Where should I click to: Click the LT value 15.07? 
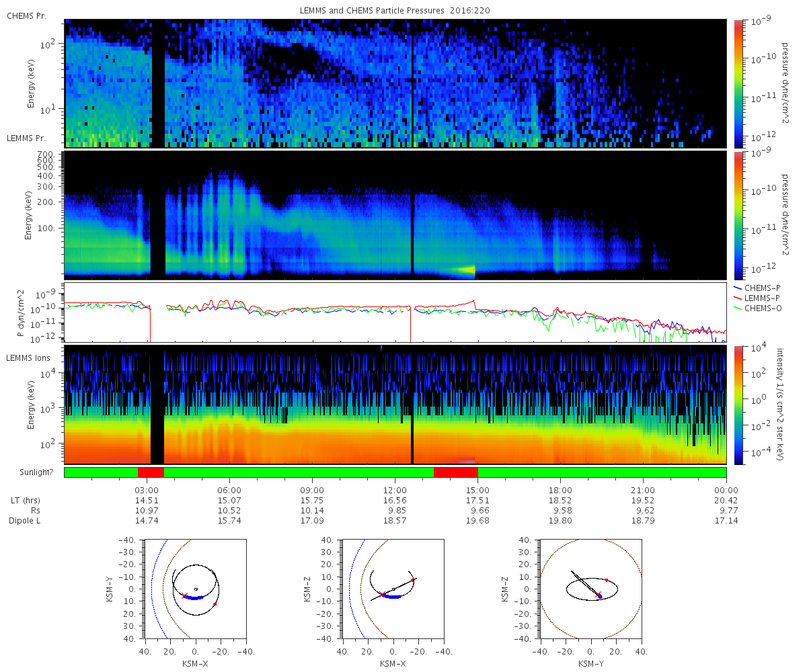[230, 501]
